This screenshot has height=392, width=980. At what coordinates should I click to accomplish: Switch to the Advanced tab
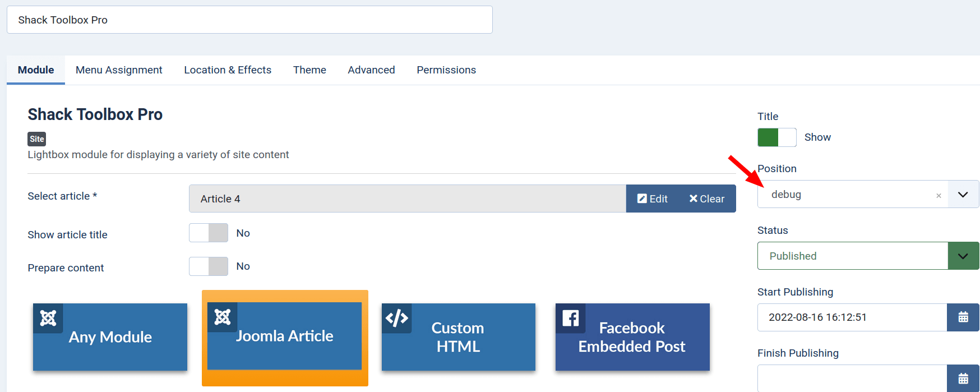pyautogui.click(x=371, y=70)
